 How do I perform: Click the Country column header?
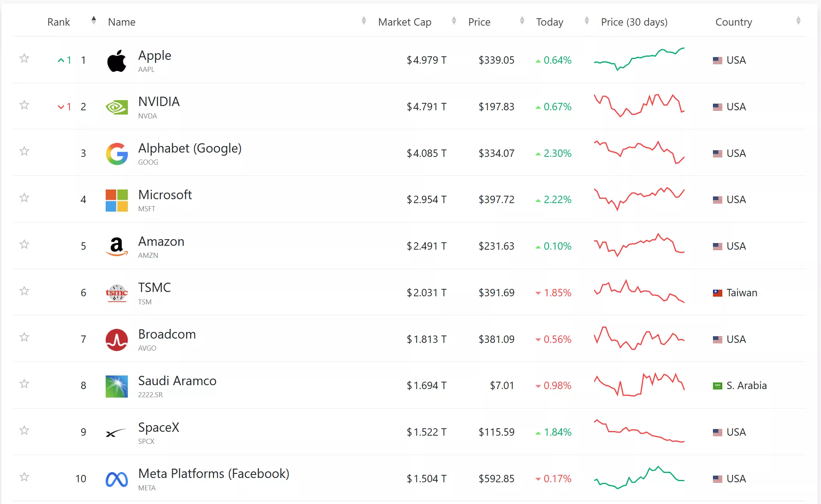tap(734, 23)
